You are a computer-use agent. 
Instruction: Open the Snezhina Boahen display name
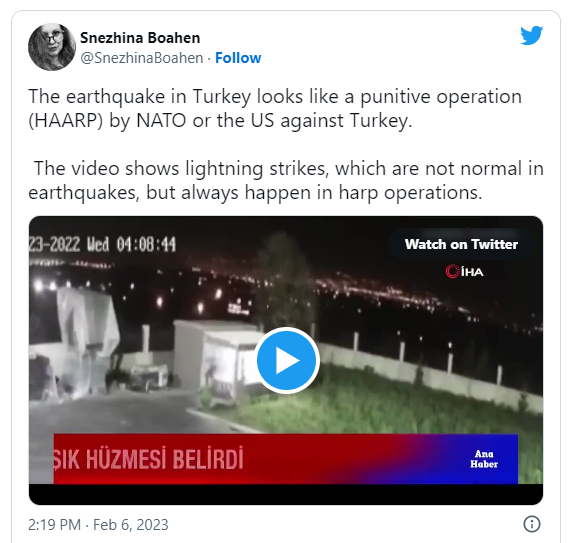[140, 38]
